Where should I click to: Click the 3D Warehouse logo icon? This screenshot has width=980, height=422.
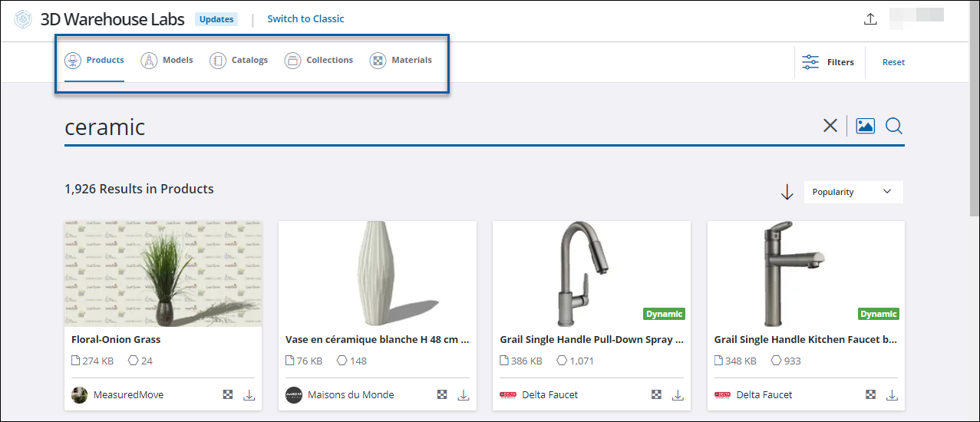pos(23,19)
